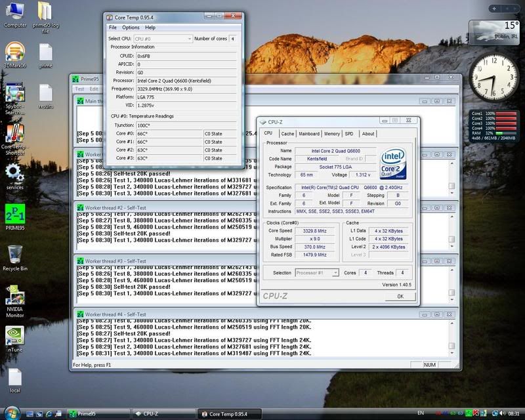Image resolution: width=525 pixels, height=420 pixels.
Task: Open the services gear shortcut
Action: tap(14, 177)
